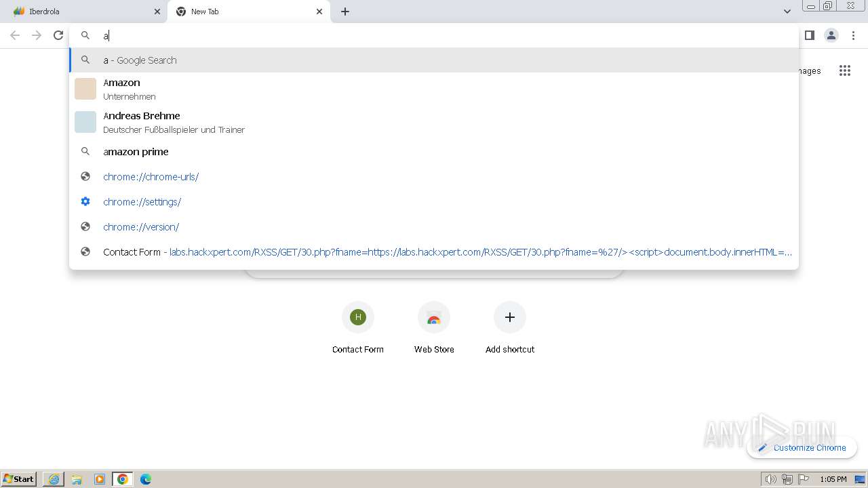Open the network tray icon
Screen dimensions: 868x488
click(x=787, y=479)
